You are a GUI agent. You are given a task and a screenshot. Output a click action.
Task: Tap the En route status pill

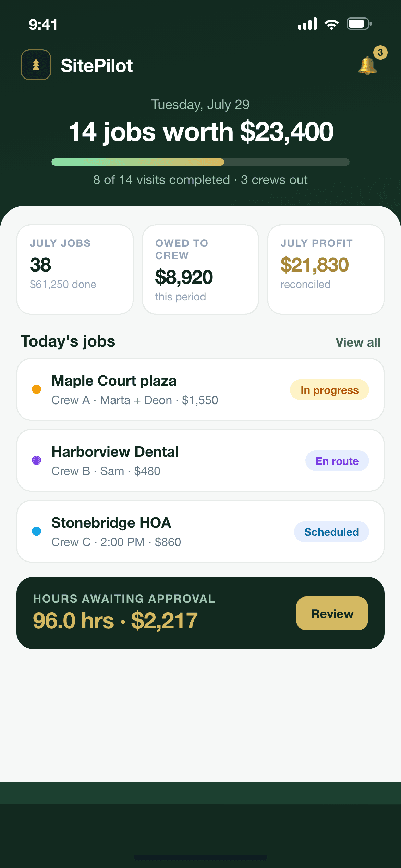(x=337, y=461)
